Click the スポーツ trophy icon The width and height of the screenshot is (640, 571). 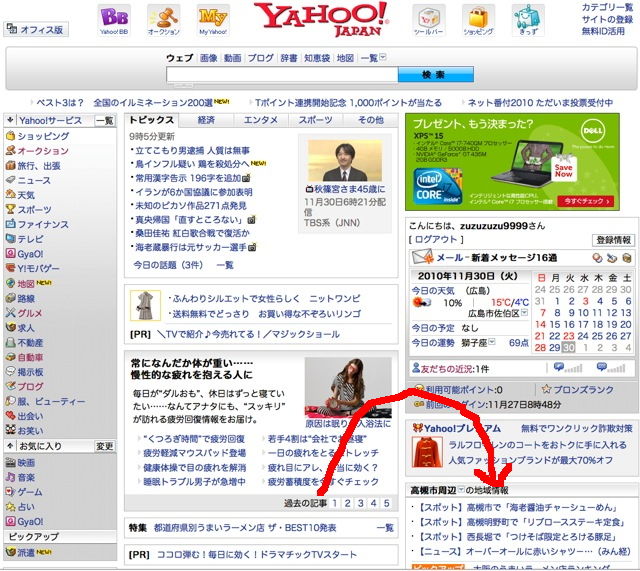coord(10,209)
